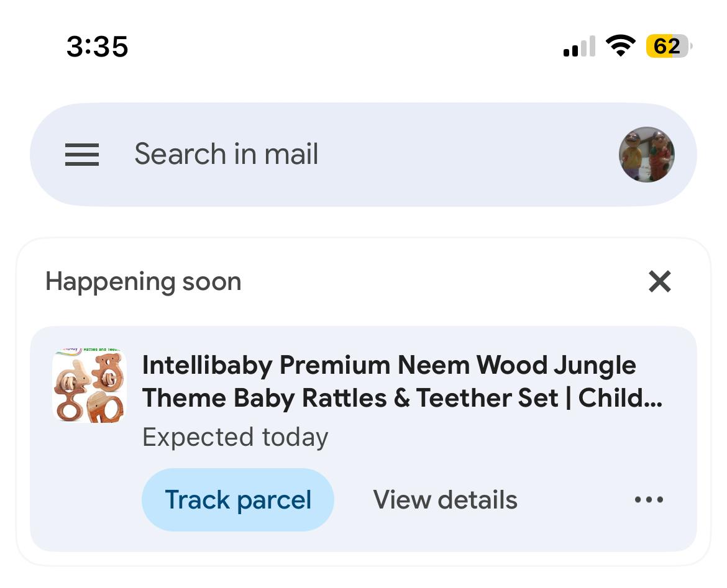Tap blank space right of Expected today
The height and width of the screenshot is (588, 727).
497,437
